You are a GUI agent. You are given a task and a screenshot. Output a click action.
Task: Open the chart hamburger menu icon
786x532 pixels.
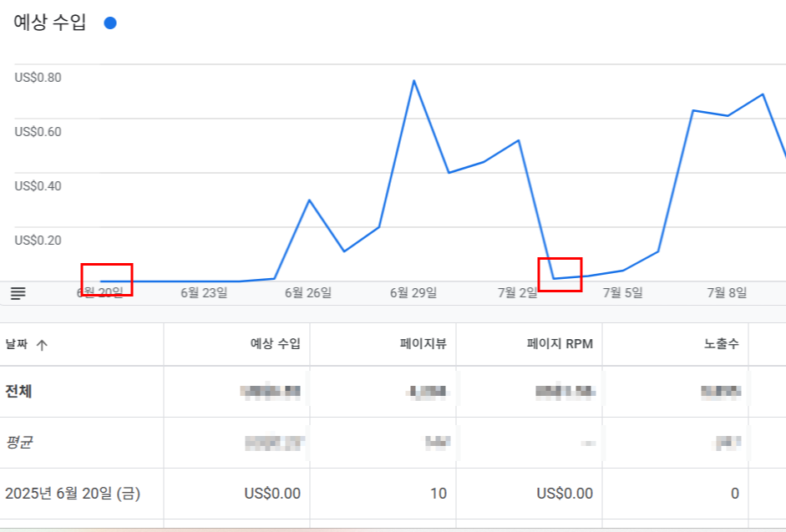18,291
